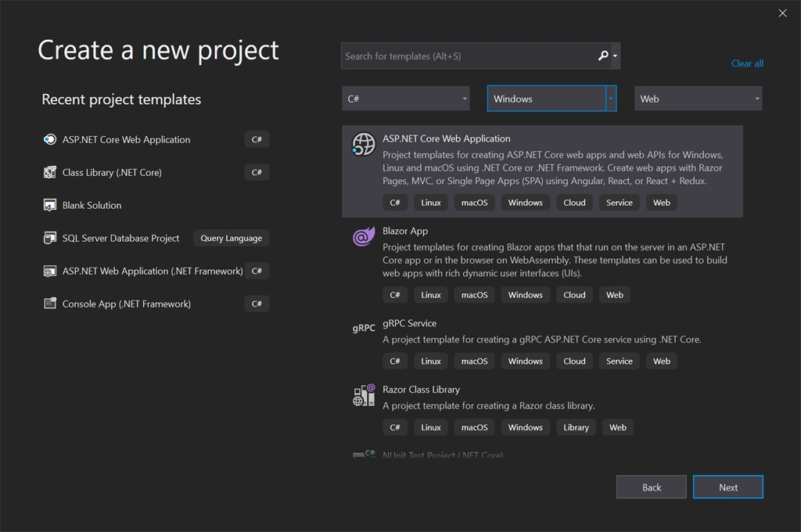Click the Blank Solution icon
The width and height of the screenshot is (801, 532).
coord(49,205)
